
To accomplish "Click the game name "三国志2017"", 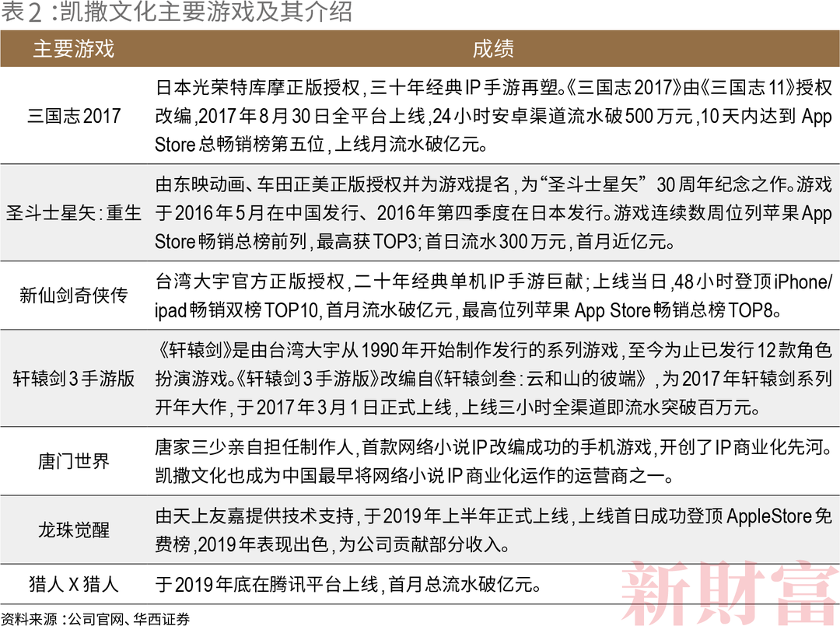I will coord(74,116).
